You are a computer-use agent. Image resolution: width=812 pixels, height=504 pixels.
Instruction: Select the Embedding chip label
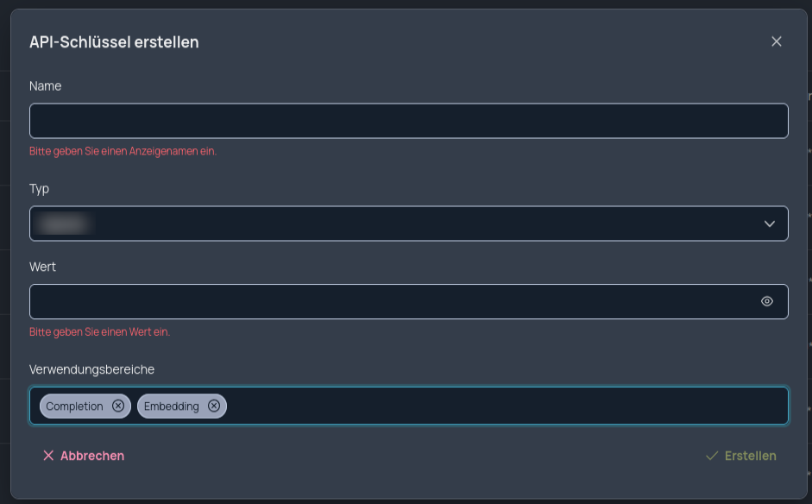[x=172, y=406]
